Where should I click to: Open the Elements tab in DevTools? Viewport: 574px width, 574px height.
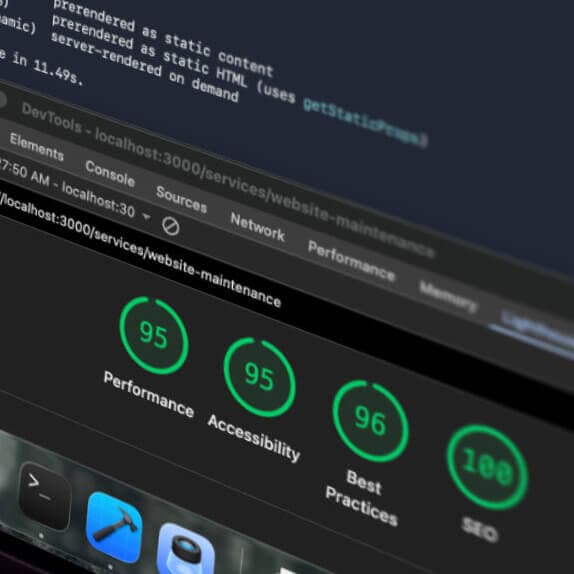pos(37,147)
